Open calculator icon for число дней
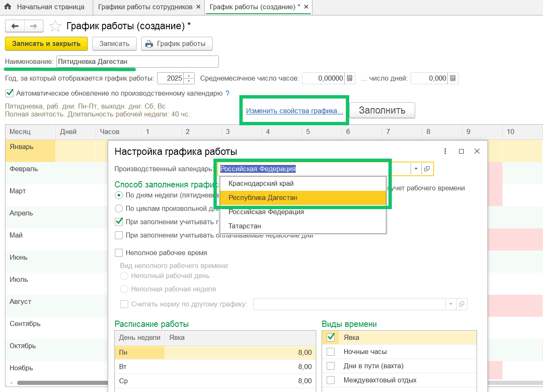 point(453,78)
